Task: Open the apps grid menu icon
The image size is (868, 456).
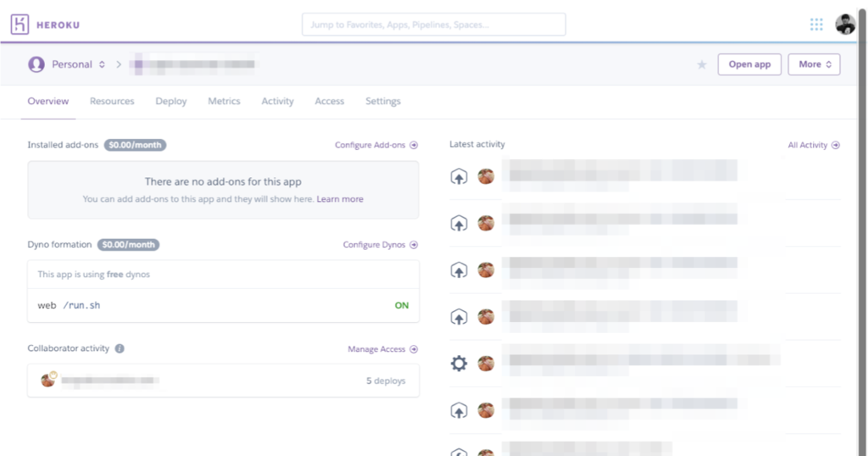Action: (816, 25)
